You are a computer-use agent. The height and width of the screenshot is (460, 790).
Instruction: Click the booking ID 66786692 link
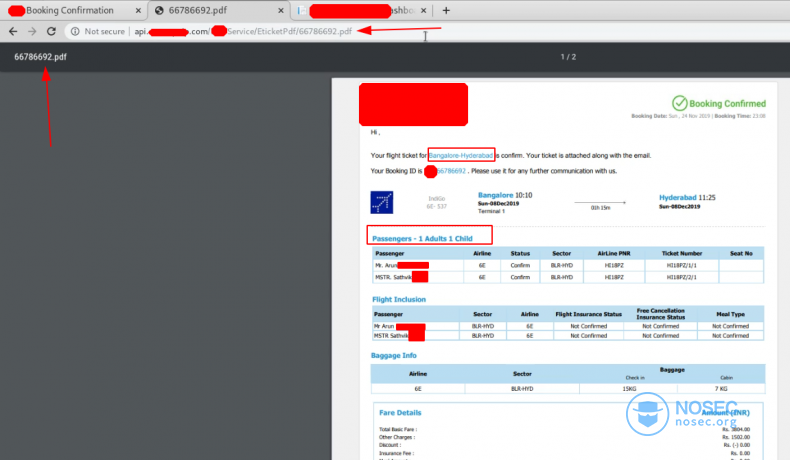451,171
